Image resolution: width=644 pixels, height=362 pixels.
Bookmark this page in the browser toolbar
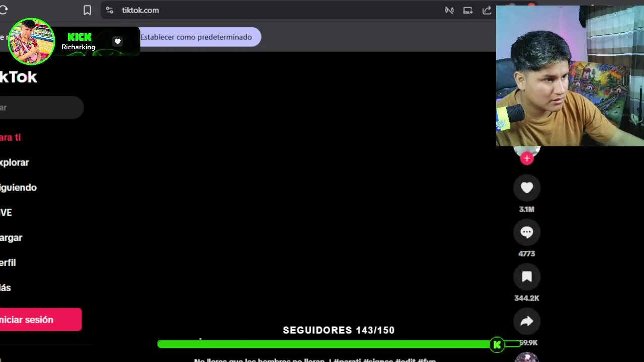click(87, 10)
